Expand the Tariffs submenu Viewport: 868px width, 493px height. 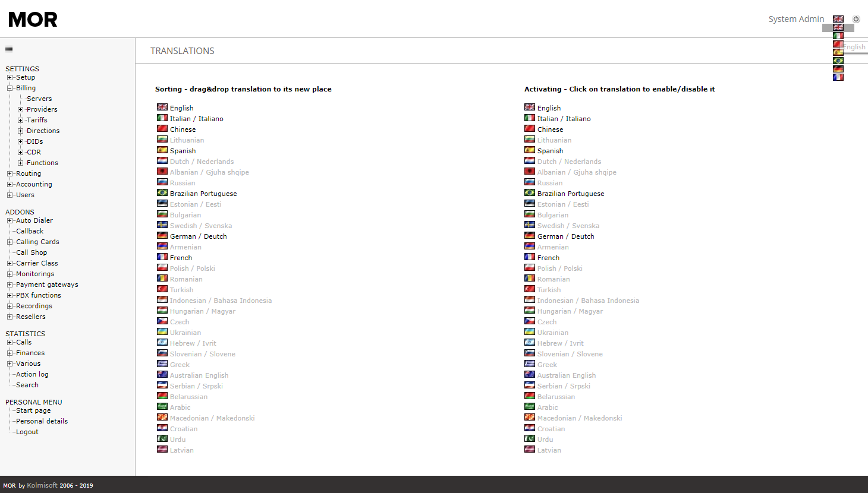click(20, 120)
